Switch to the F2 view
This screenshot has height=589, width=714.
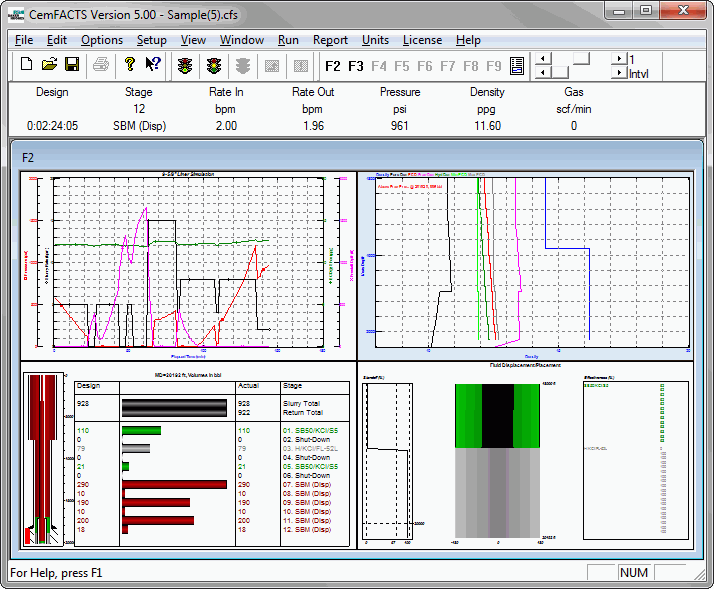click(x=334, y=66)
